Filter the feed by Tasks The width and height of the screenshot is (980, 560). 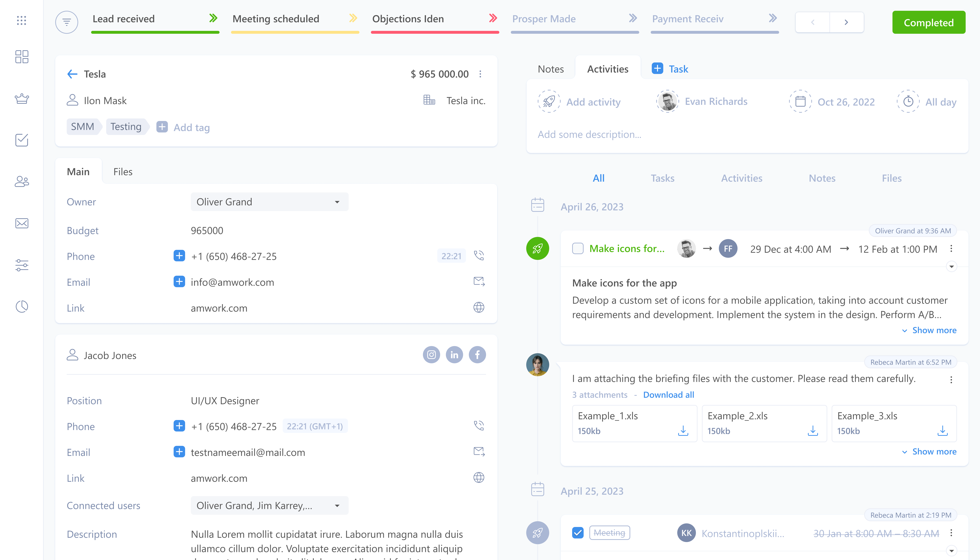tap(663, 178)
